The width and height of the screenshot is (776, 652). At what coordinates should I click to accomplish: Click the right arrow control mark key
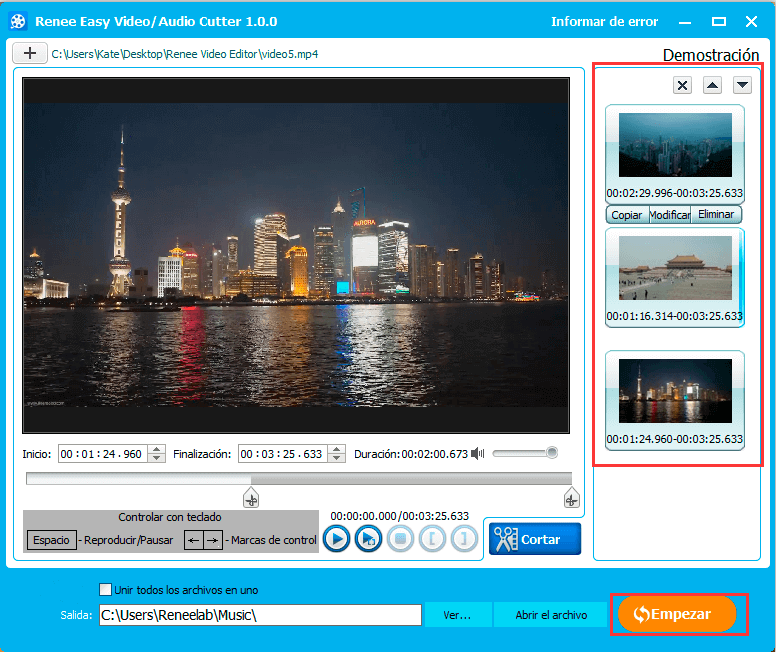click(213, 540)
